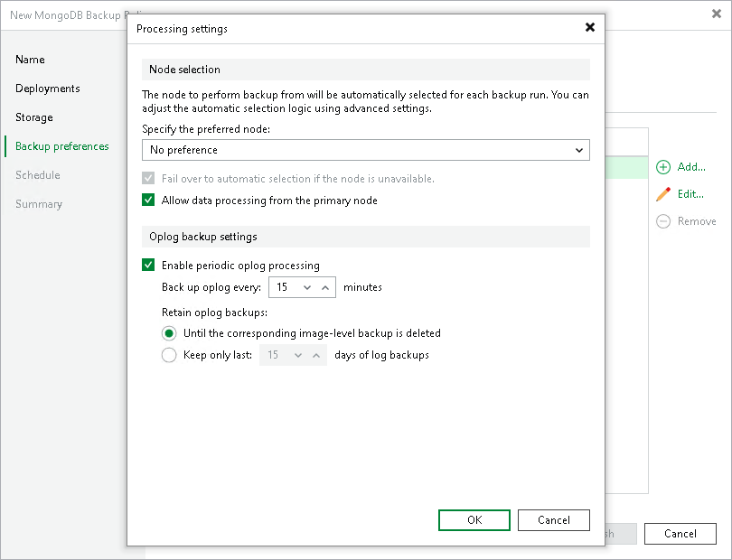732x560 pixels.
Task: Go to the Name wizard step
Action: (30, 60)
